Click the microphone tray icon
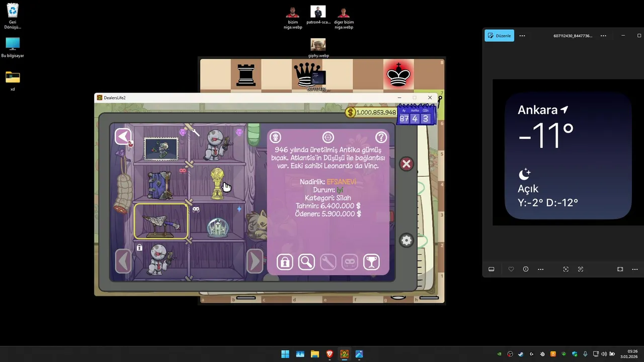644x362 pixels. click(585, 354)
